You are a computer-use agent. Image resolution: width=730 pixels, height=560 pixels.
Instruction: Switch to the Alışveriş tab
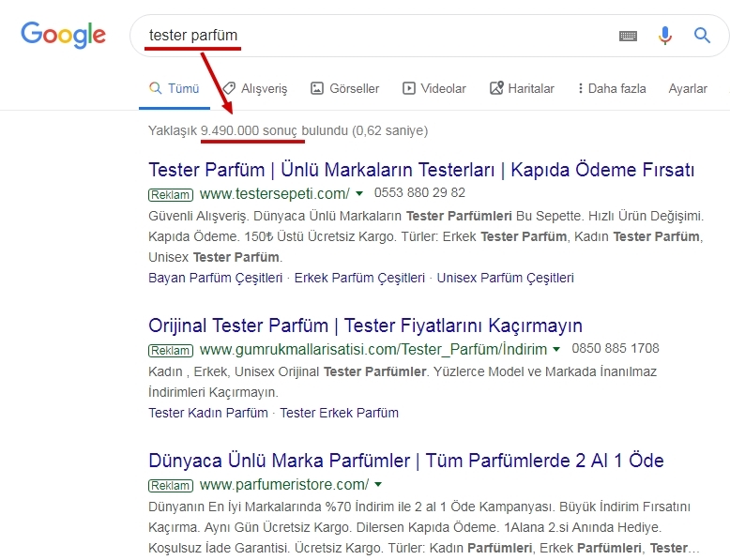point(255,88)
